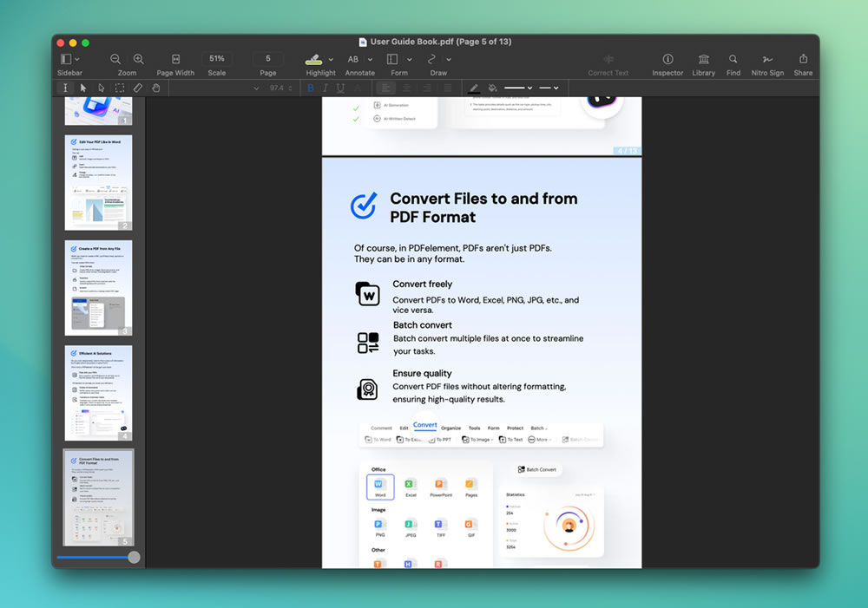Click the Scale field showing 51%
The width and height of the screenshot is (868, 608).
point(216,59)
